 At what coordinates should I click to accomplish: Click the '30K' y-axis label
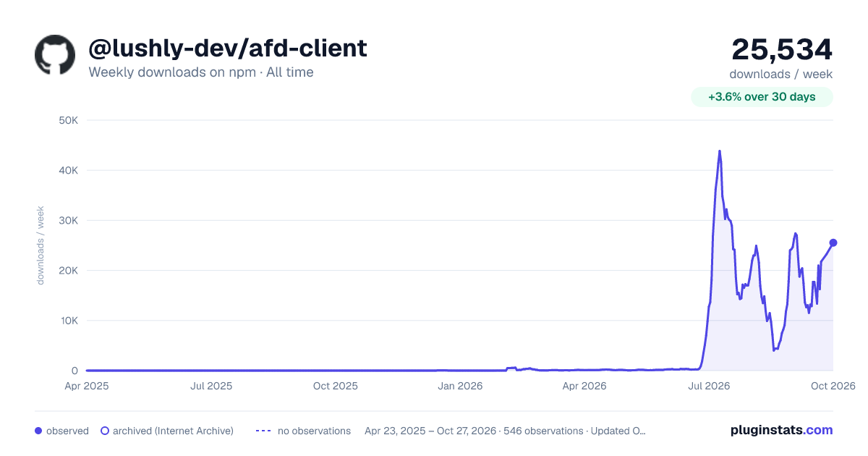[68, 220]
